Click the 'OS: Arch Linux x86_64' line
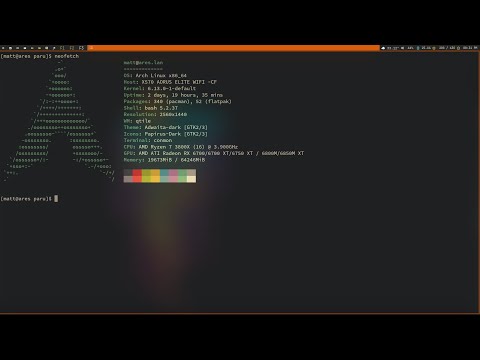Image resolution: width=480 pixels, height=360 pixels. pyautogui.click(x=155, y=75)
